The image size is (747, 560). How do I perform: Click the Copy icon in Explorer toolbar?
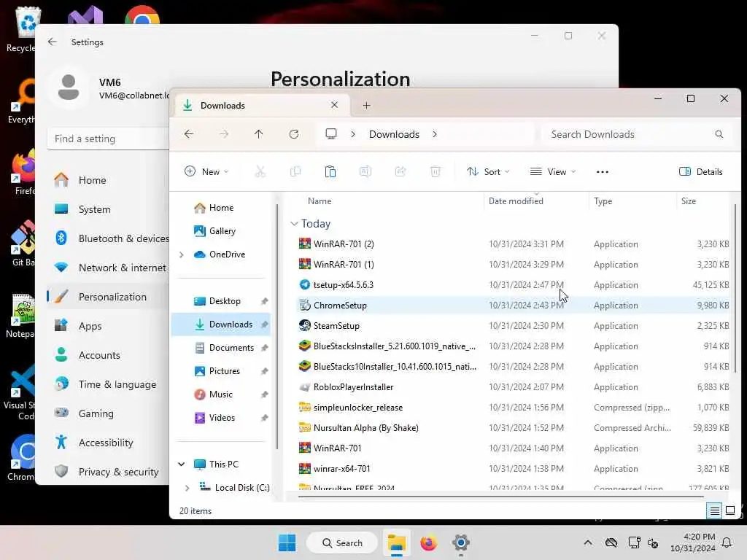point(295,172)
